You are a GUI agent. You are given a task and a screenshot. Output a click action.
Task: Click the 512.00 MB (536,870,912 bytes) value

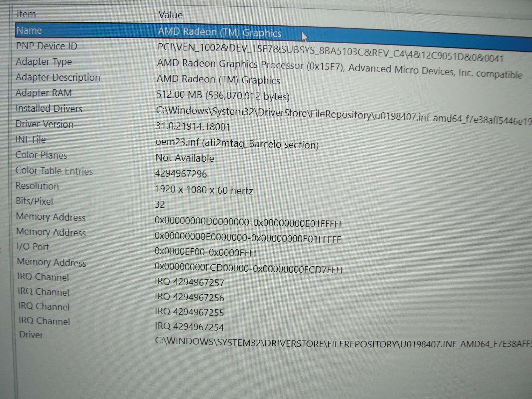(223, 95)
